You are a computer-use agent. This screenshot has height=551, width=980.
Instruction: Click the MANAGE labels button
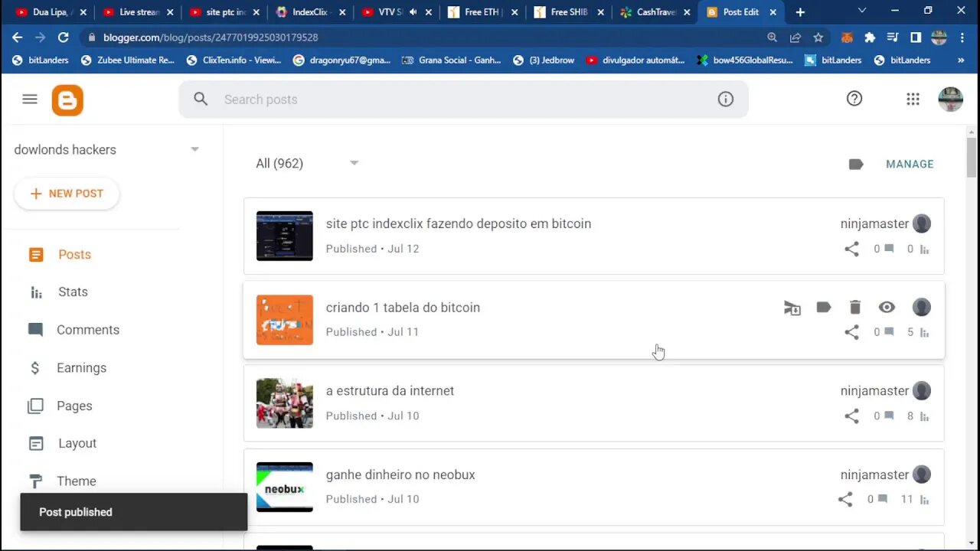(x=910, y=164)
